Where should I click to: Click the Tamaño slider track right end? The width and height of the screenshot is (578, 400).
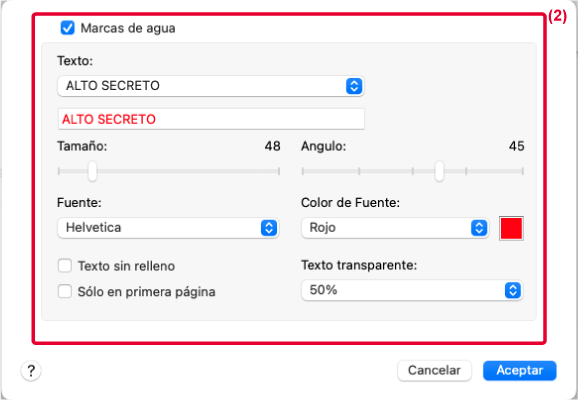click(x=278, y=171)
